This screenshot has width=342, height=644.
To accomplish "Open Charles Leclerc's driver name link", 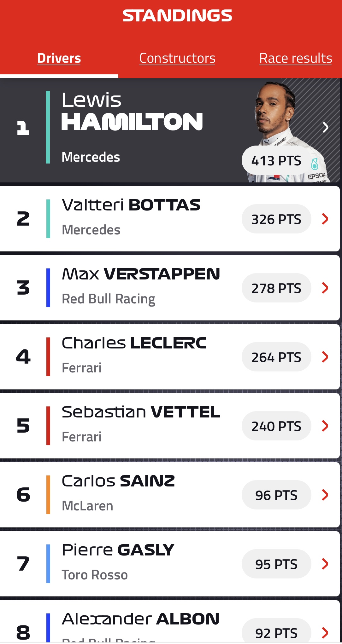I will 134,343.
